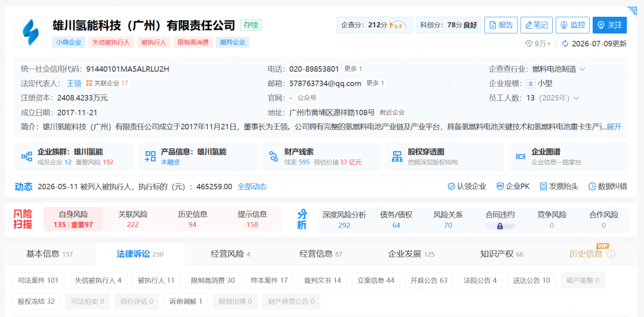
Task: Expand 更多 1 next to email
Action: [376, 84]
